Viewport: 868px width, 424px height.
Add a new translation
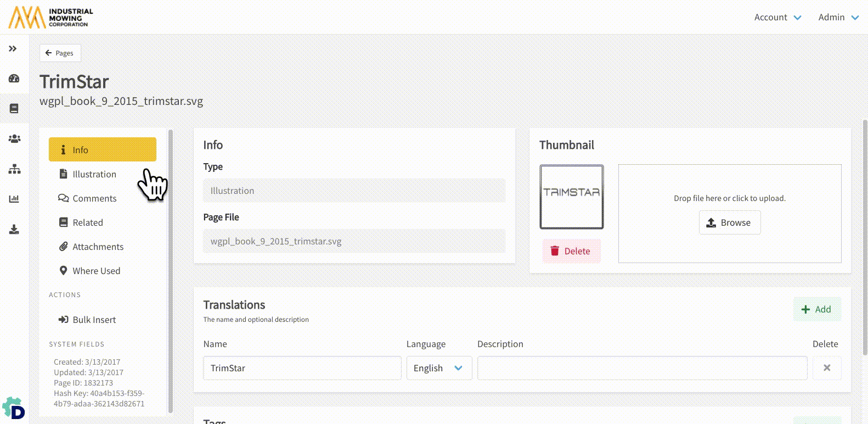pos(816,309)
